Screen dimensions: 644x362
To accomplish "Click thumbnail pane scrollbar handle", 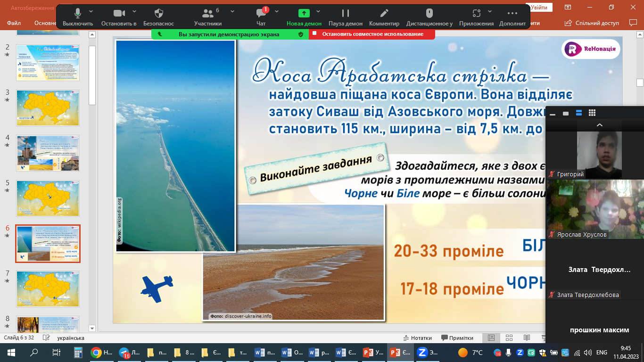I will pos(92,75).
